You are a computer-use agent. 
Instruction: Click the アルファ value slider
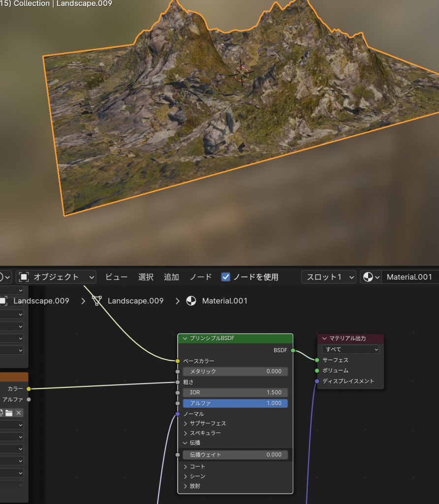click(235, 403)
